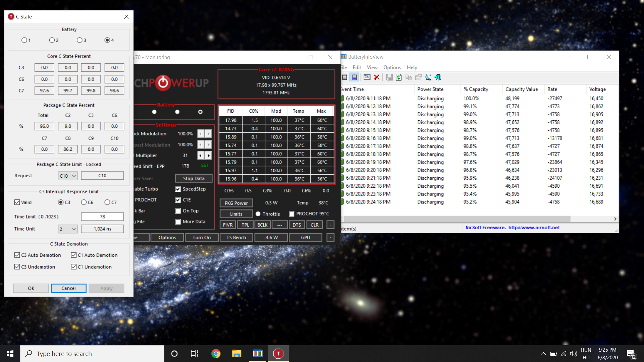The width and height of the screenshot is (644, 362).
Task: Select the C7 interrupt response radio button
Action: [x=107, y=202]
